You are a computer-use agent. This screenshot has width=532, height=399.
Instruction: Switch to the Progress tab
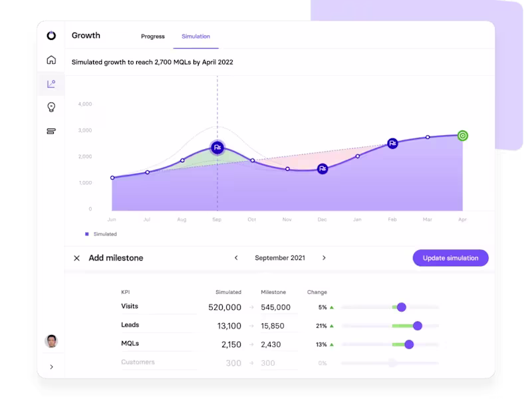[153, 37]
